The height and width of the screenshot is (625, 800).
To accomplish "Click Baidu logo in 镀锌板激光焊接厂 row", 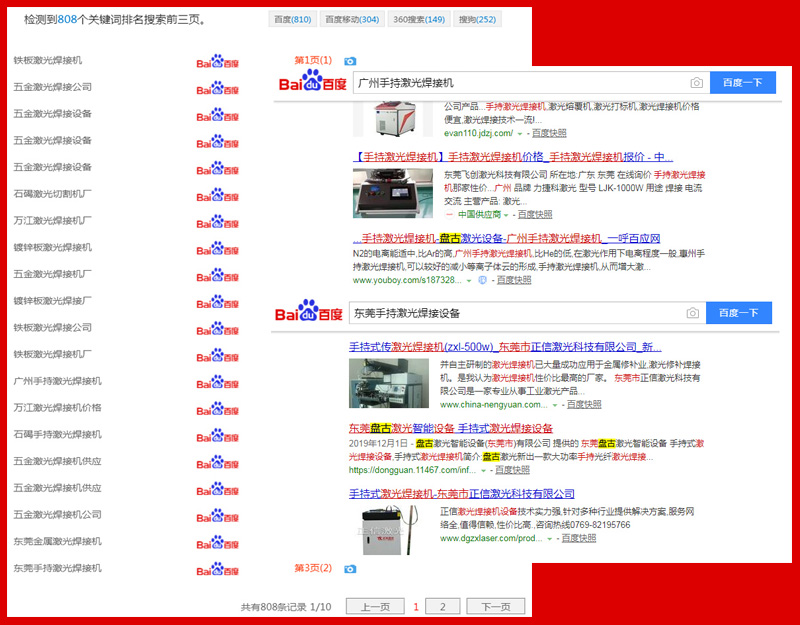I will [x=217, y=302].
